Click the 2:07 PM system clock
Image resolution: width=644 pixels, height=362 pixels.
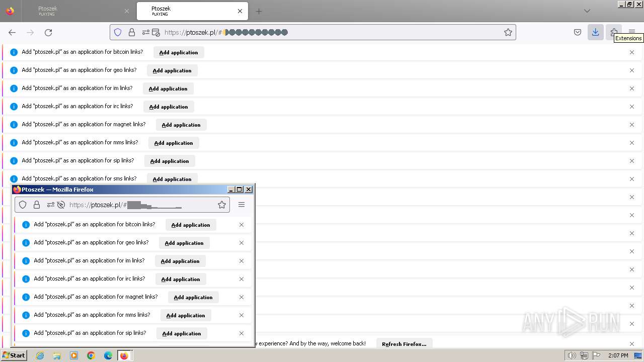618,355
